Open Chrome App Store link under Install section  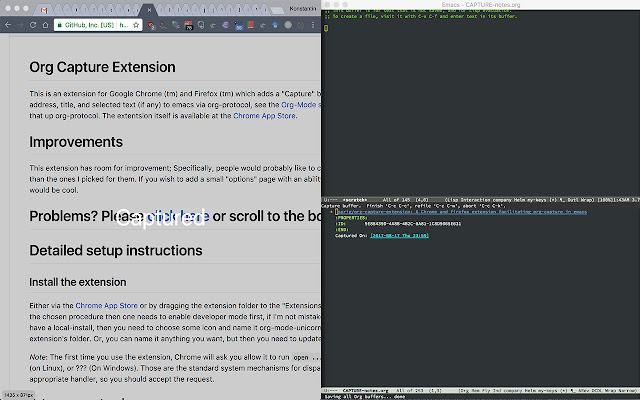click(106, 305)
